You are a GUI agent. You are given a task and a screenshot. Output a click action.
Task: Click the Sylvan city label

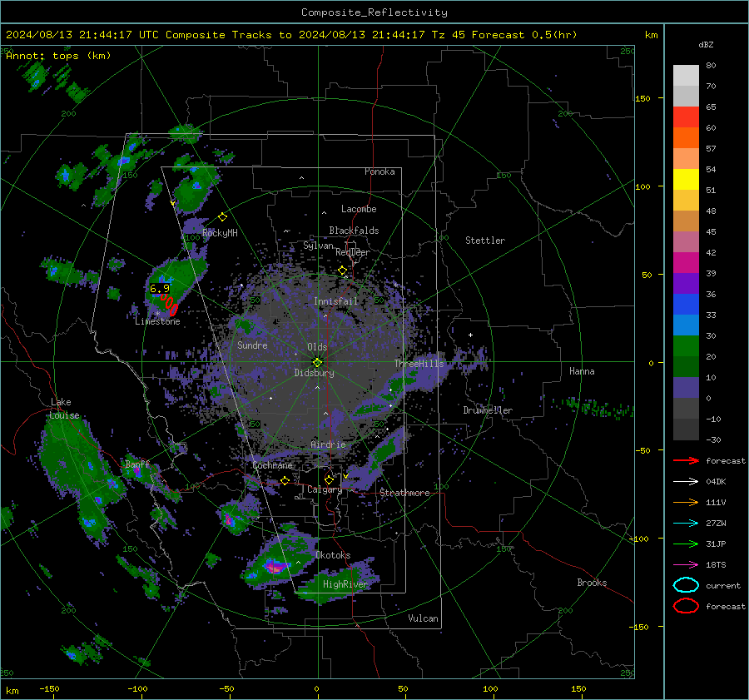318,246
